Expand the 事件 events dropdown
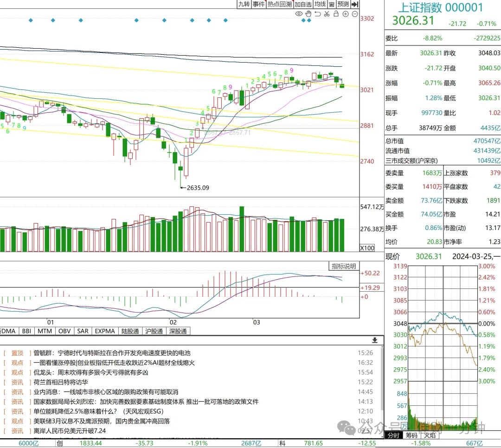Viewport: 501px width, 448px height. pos(259,4)
